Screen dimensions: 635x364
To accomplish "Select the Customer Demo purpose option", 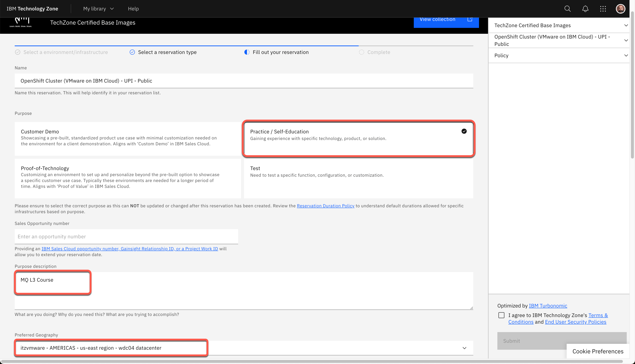I will 128,139.
